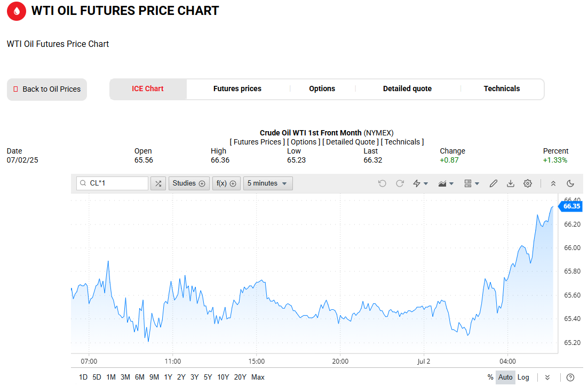
Task: Toggle percent scale mode
Action: coord(490,377)
